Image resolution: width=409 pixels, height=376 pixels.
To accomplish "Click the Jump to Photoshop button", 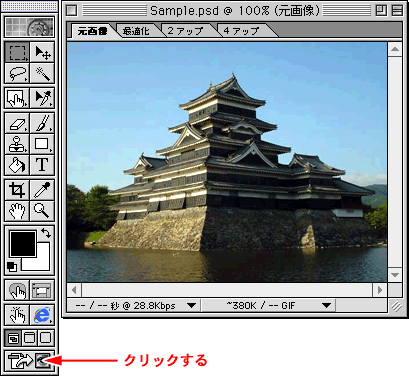I will [29, 361].
